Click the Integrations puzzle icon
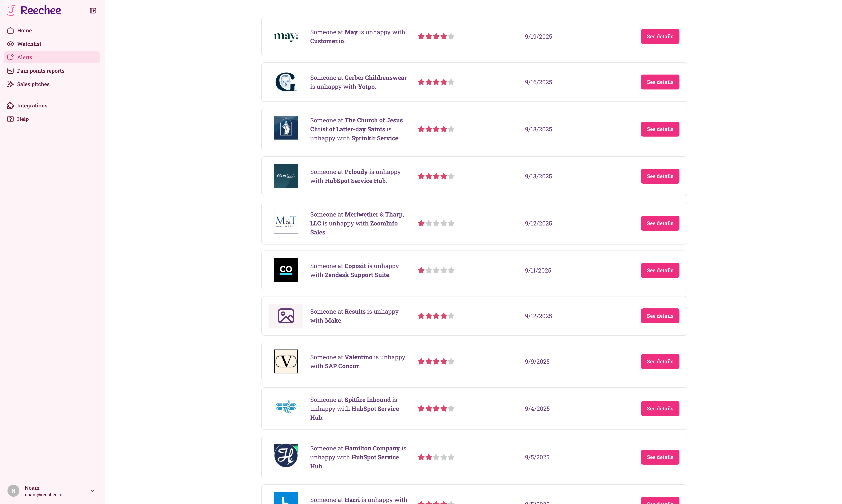The height and width of the screenshot is (504, 842). 10,106
